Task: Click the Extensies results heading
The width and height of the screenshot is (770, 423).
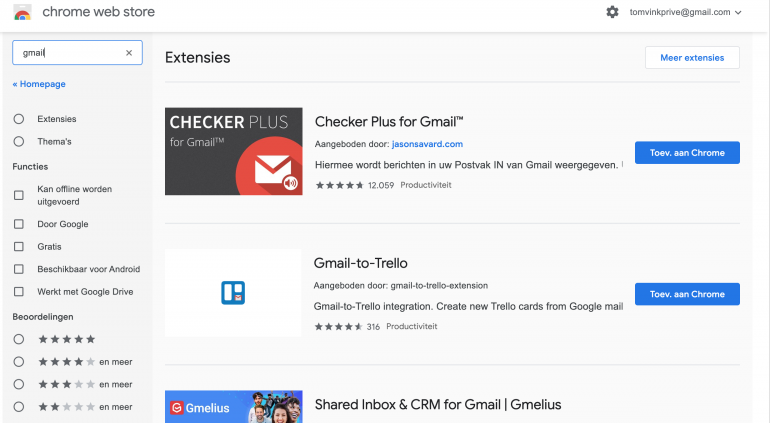Action: [x=197, y=57]
